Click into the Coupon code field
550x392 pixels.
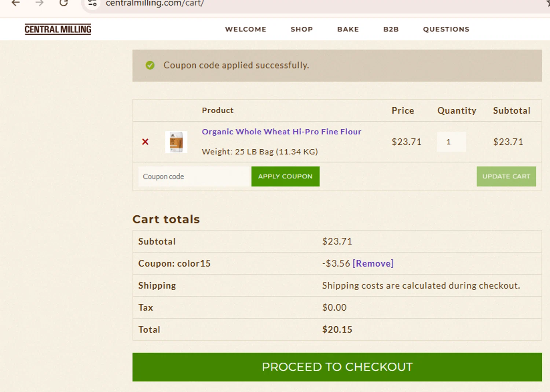pyautogui.click(x=194, y=177)
